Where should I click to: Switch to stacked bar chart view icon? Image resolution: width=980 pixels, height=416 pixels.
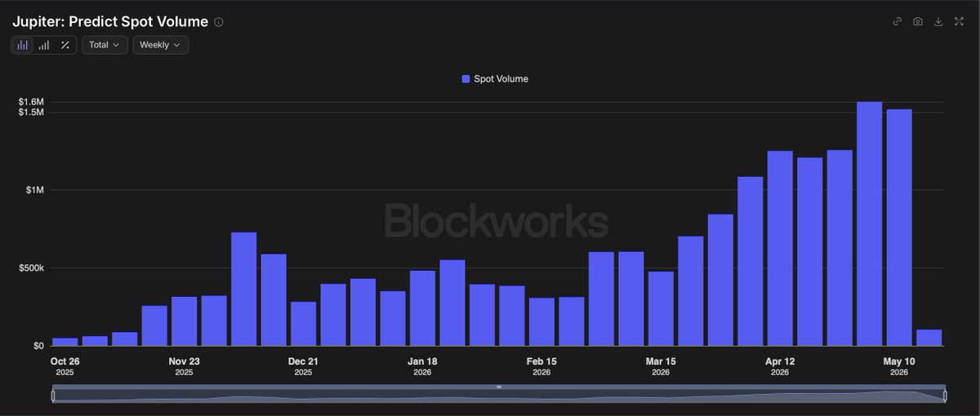(44, 45)
